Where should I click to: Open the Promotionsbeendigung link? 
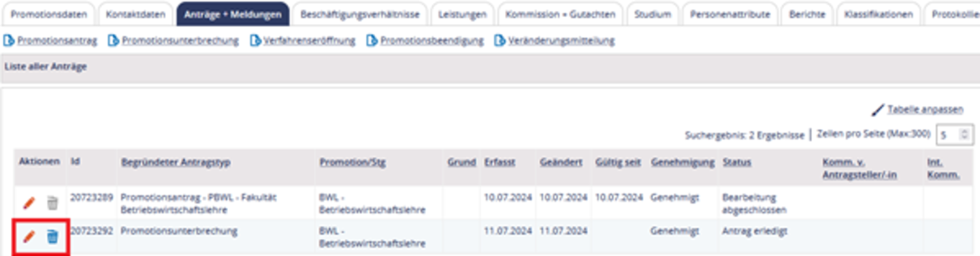(431, 41)
